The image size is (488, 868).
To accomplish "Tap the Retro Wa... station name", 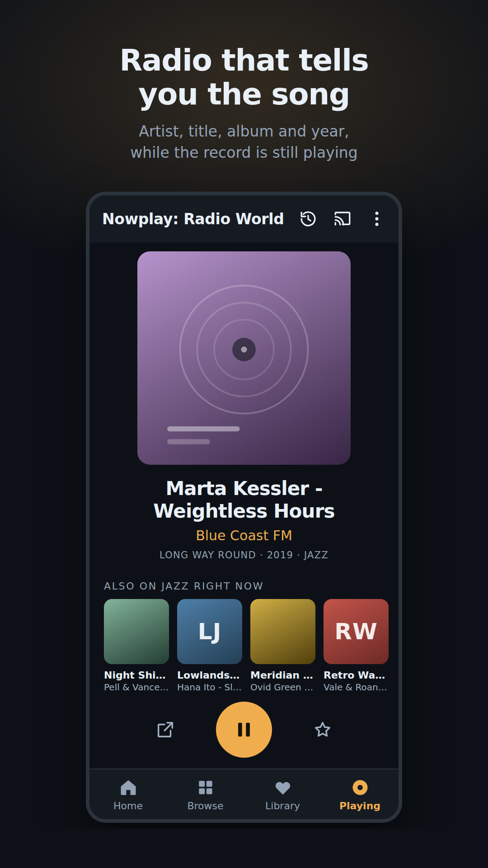I will point(355,675).
